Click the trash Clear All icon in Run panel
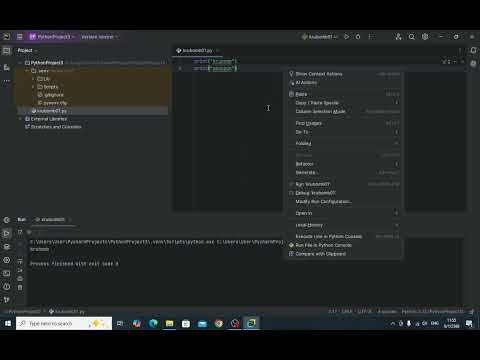Image resolution: width=480 pixels, height=360 pixels. (x=20, y=287)
